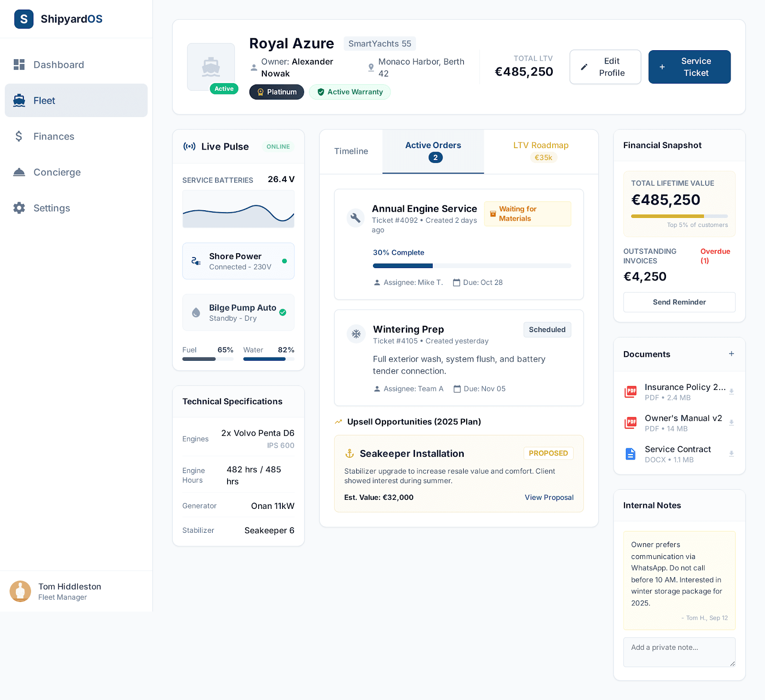Click the Annual Engine Service wrench icon
This screenshot has height=700, width=765.
pos(355,218)
